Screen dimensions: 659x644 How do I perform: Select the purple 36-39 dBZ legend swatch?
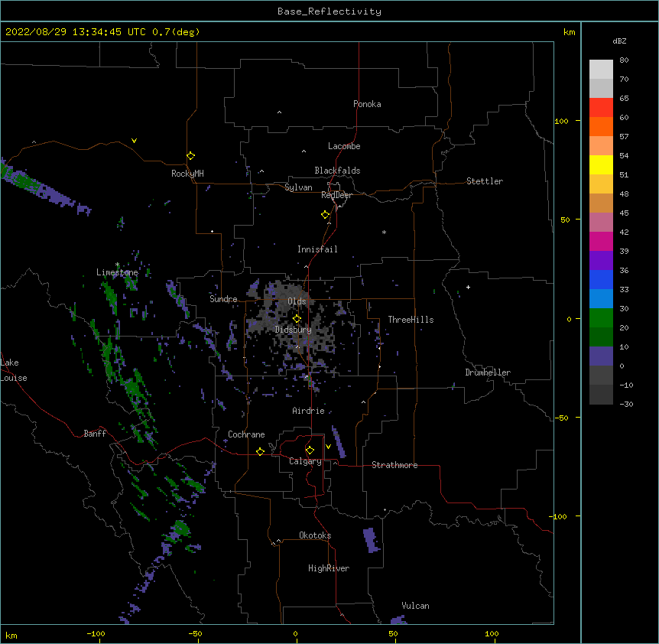601,261
